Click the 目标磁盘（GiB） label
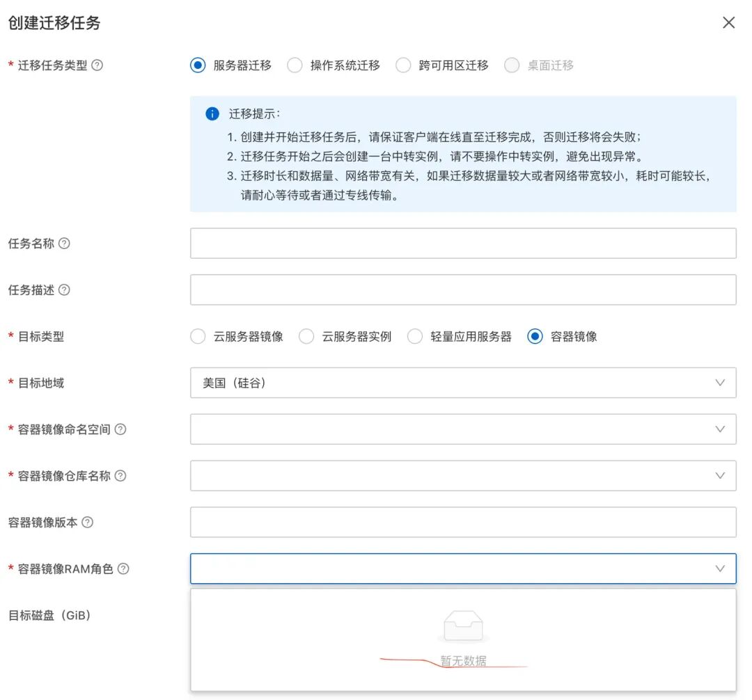Viewport: 752px width, 700px height. (50, 615)
